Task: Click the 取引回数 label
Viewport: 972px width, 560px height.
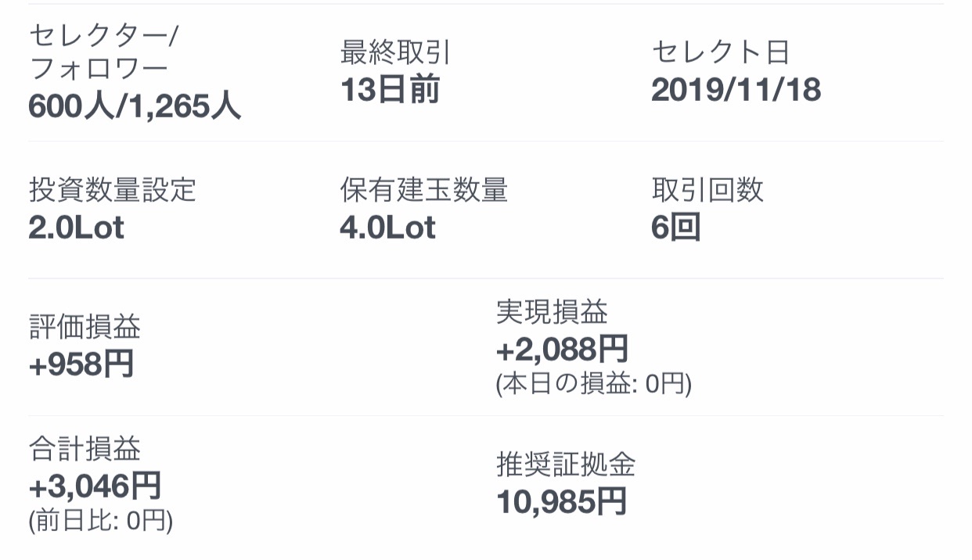Action: click(x=707, y=190)
